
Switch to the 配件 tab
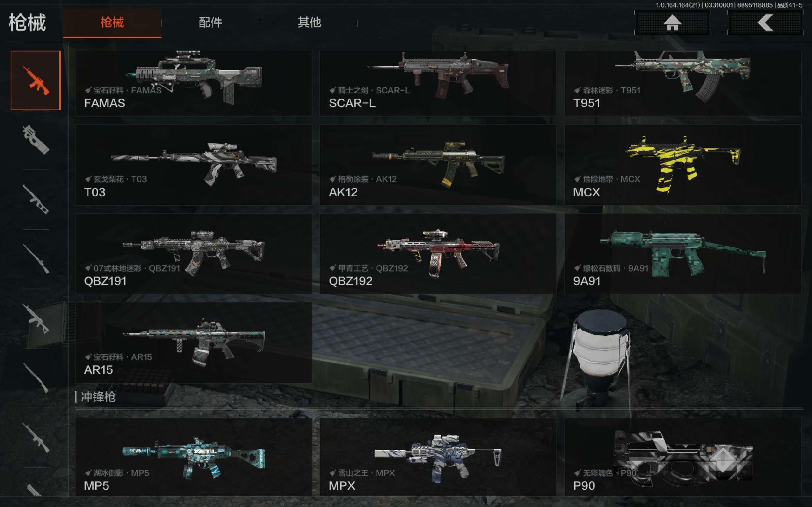click(210, 23)
